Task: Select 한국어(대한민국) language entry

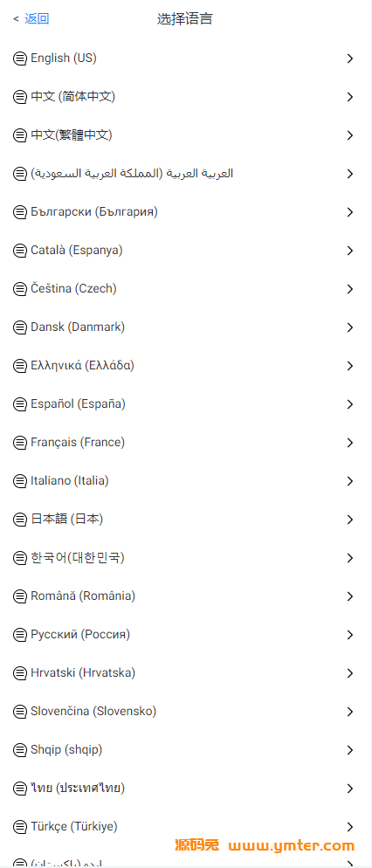Action: point(186,557)
